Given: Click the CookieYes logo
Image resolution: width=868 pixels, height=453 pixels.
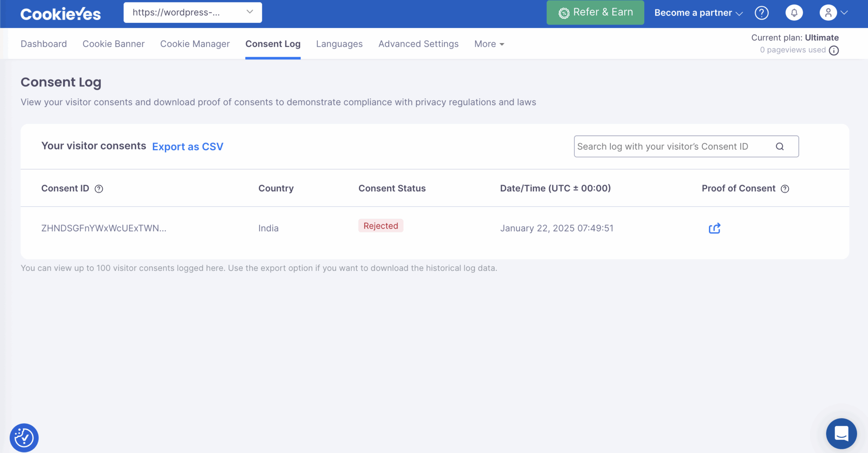Looking at the screenshot, I should 61,14.
